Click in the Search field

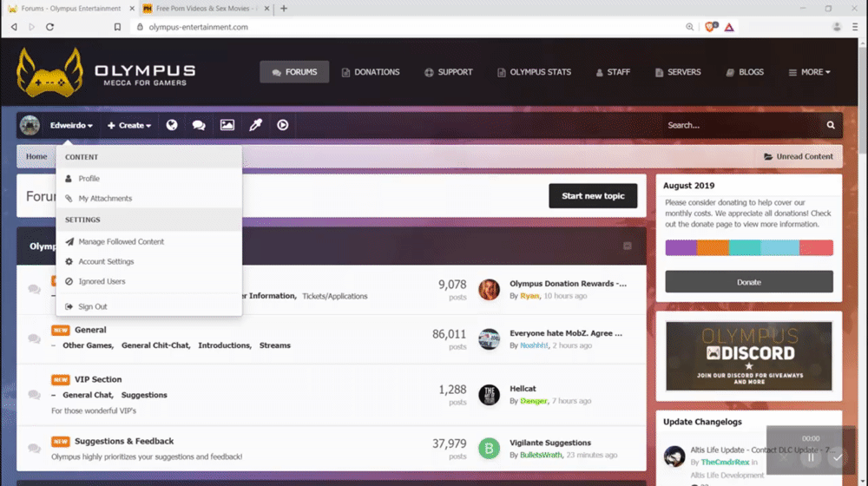click(x=742, y=125)
